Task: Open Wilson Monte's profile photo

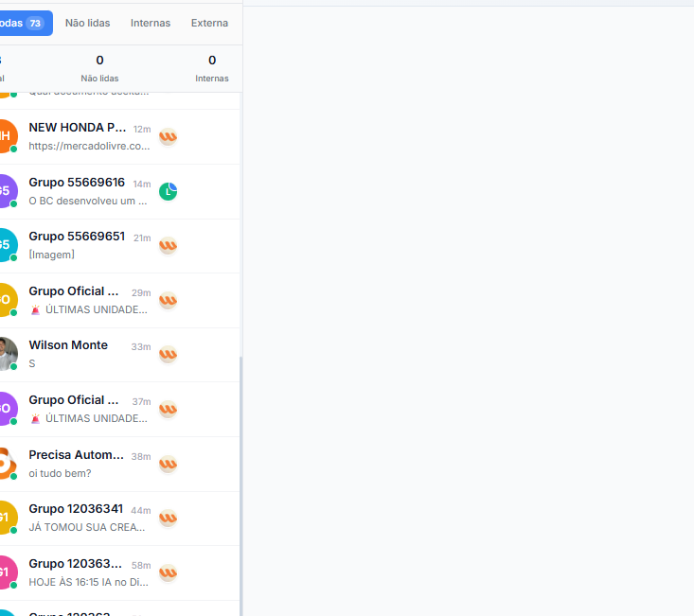Action: [6, 354]
